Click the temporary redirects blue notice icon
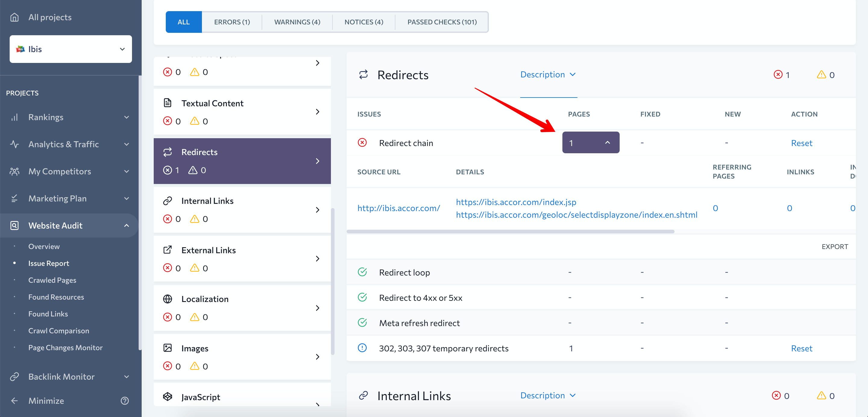This screenshot has height=417, width=868. coord(362,348)
